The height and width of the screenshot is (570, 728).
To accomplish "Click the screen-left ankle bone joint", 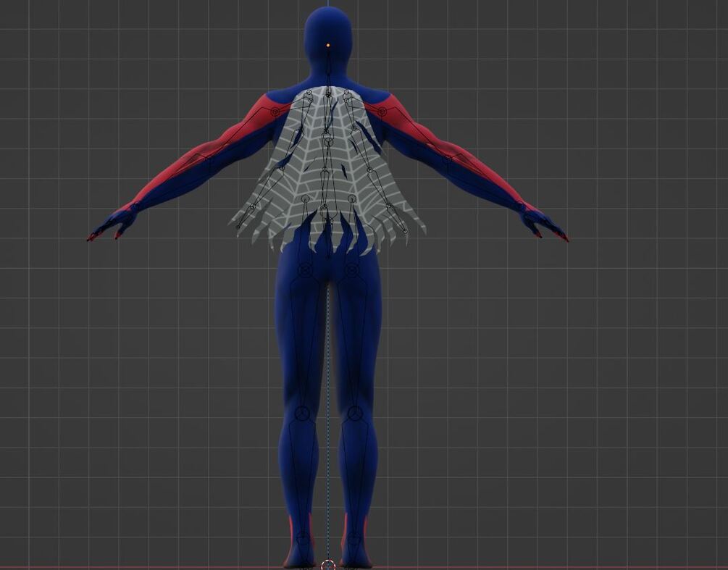I will (x=302, y=539).
